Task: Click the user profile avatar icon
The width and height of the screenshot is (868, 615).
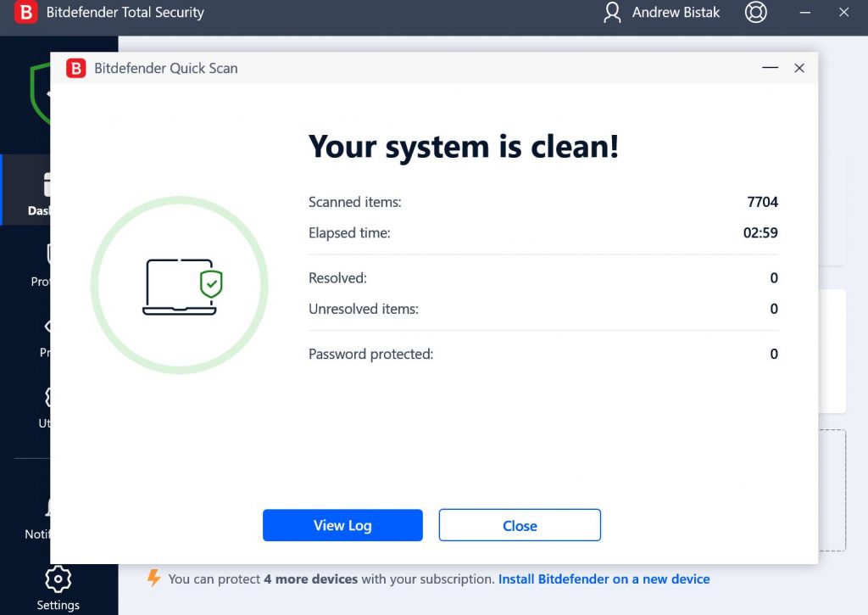Action: 612,12
